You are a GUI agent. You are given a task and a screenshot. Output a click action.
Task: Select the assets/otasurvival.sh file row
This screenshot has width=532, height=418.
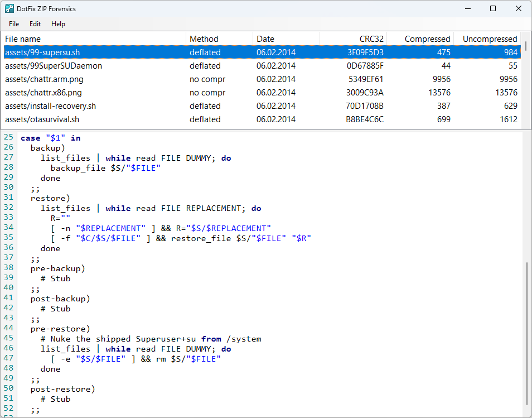[262, 119]
